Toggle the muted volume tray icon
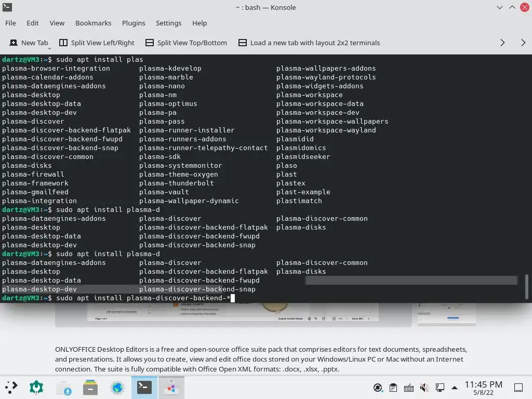 coord(424,388)
